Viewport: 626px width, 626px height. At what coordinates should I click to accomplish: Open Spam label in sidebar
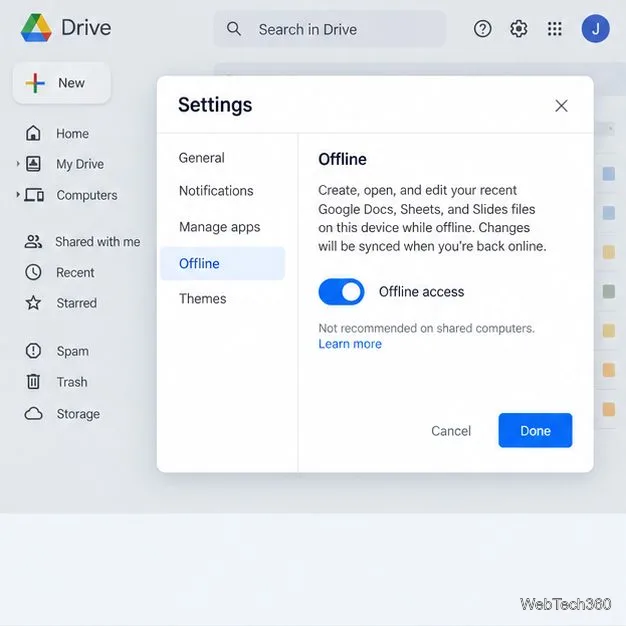72,351
